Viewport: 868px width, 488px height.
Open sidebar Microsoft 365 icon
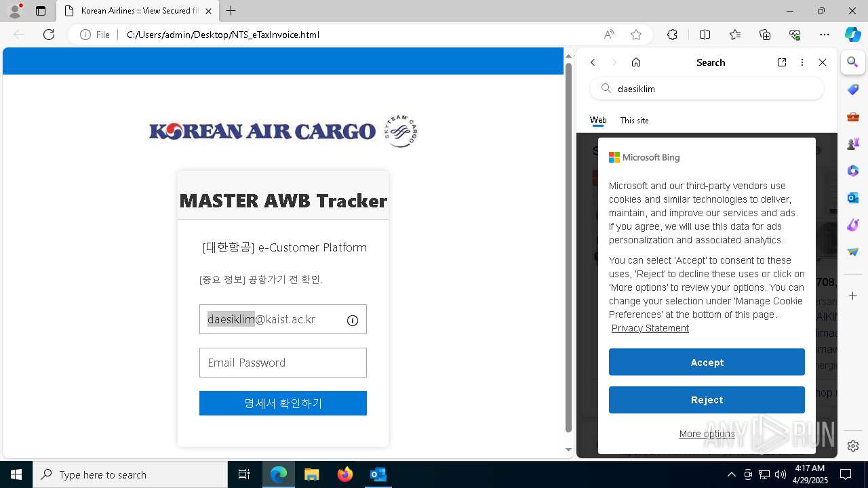pos(853,171)
